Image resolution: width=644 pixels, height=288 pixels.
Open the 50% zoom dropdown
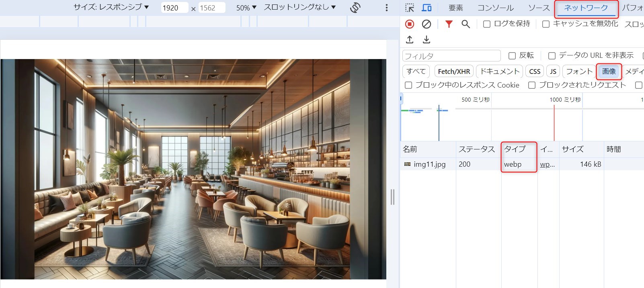click(246, 8)
